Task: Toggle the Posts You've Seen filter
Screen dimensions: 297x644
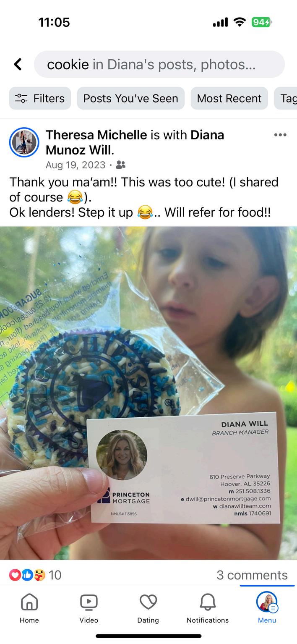Action: [x=131, y=98]
